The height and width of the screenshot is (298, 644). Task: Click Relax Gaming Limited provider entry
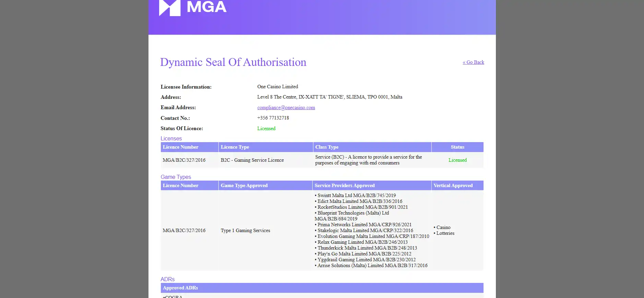pyautogui.click(x=361, y=242)
